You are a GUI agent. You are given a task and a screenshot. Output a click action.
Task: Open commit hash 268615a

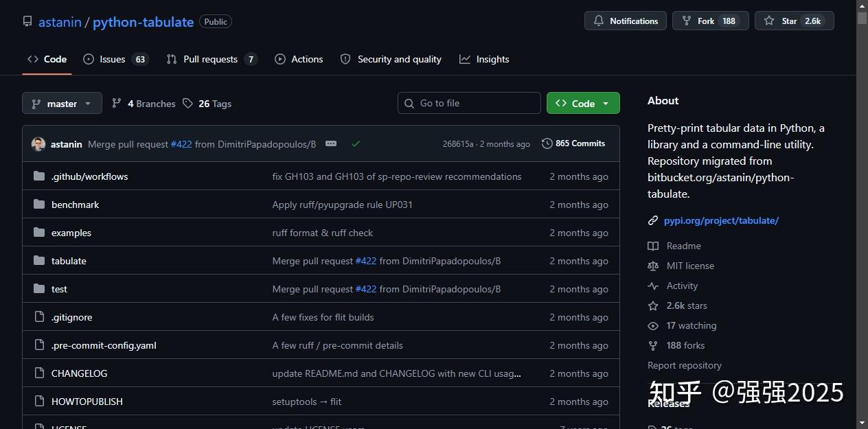[458, 144]
